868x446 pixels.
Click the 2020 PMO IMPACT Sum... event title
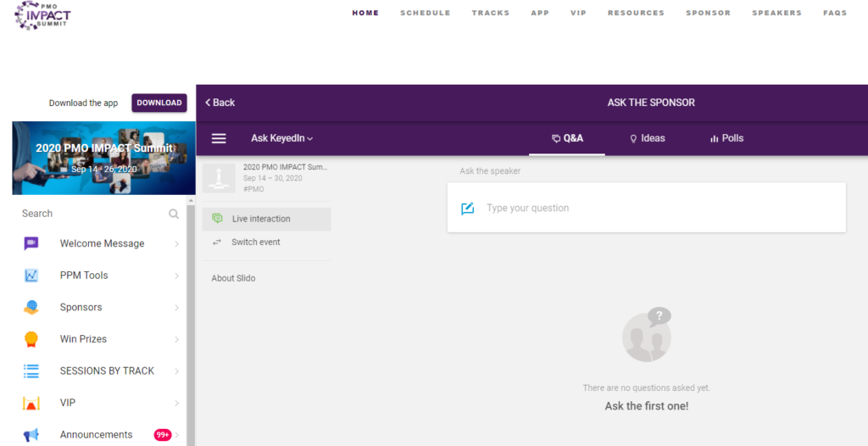pyautogui.click(x=285, y=167)
